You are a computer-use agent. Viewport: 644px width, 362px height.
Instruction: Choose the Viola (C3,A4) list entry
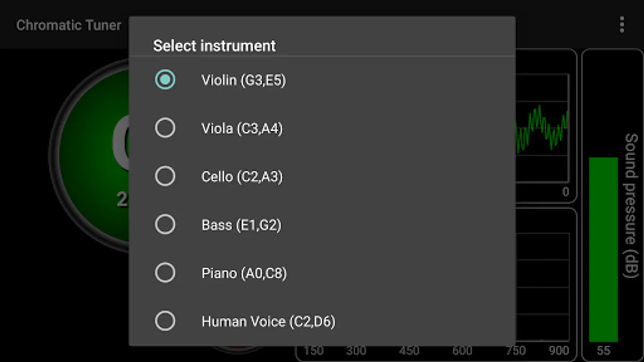[x=242, y=128]
